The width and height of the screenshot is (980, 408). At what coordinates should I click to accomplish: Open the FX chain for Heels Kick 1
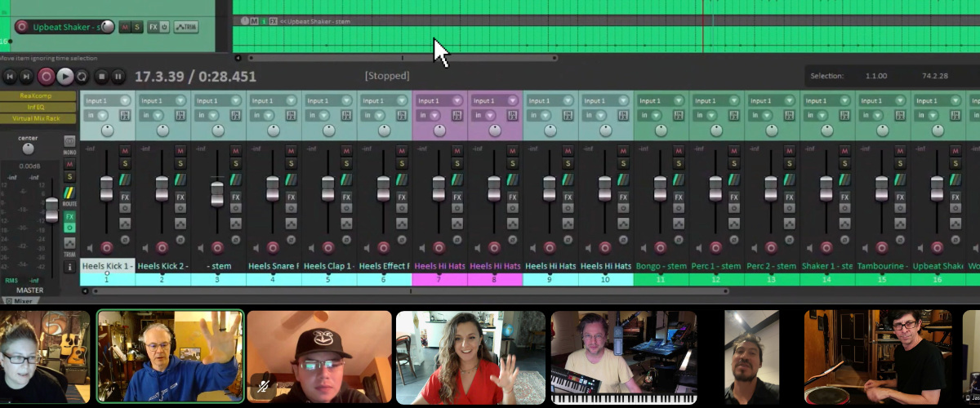point(125,197)
